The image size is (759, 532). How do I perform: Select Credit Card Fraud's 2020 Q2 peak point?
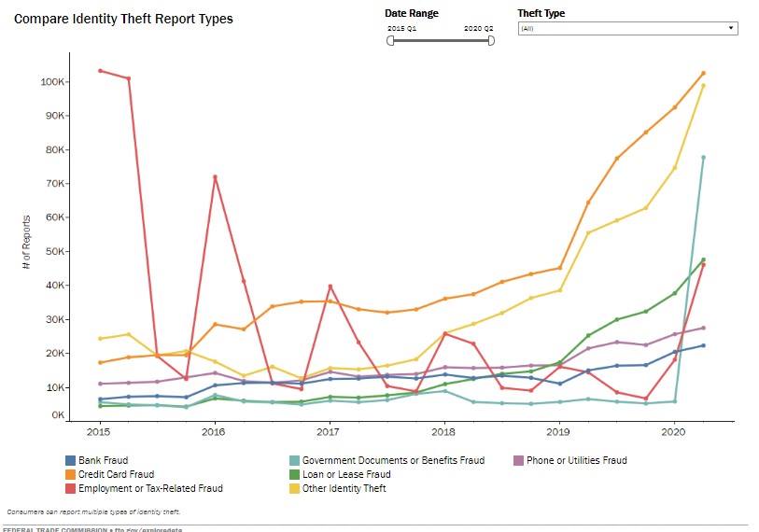[703, 73]
